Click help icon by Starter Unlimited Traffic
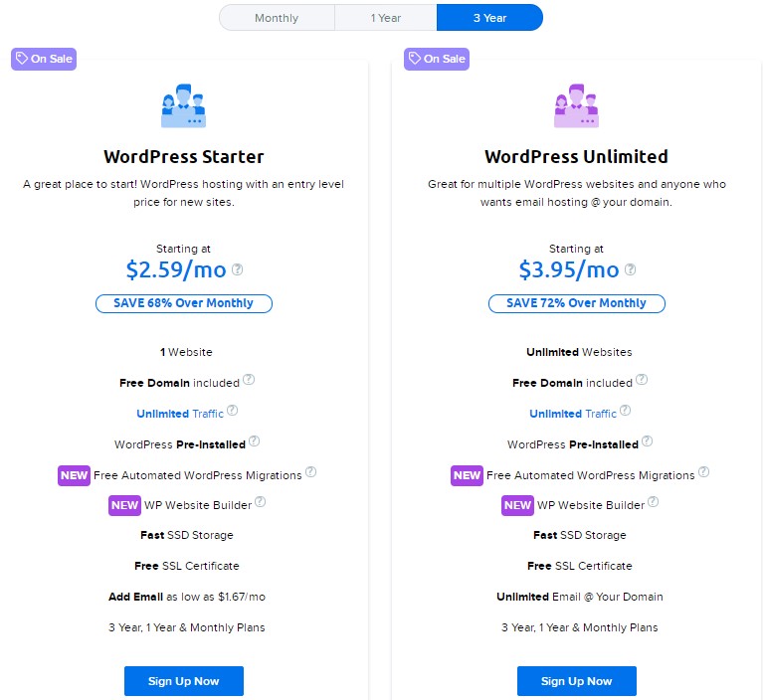Viewport: 763px width, 700px height. click(233, 411)
